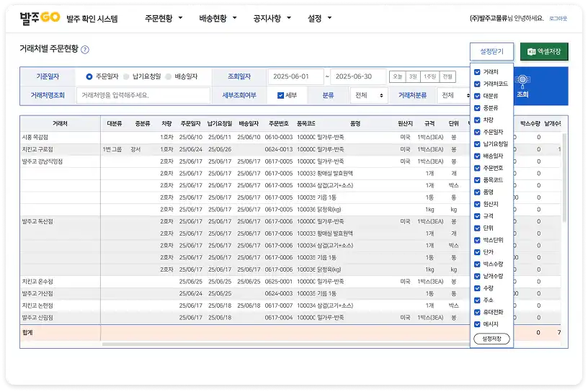Viewport: 588px width, 392px height.
Task: Click the 거래처 column header
Action: click(60, 123)
